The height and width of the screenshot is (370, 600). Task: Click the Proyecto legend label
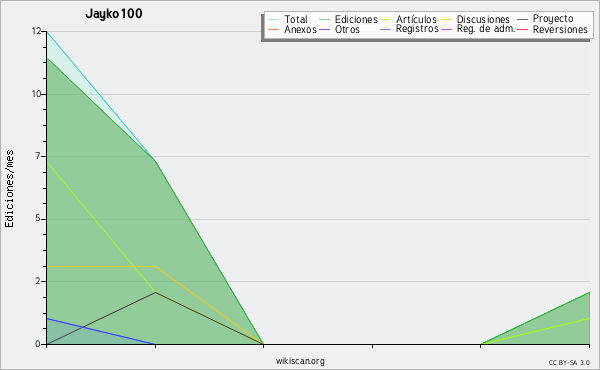coord(553,19)
